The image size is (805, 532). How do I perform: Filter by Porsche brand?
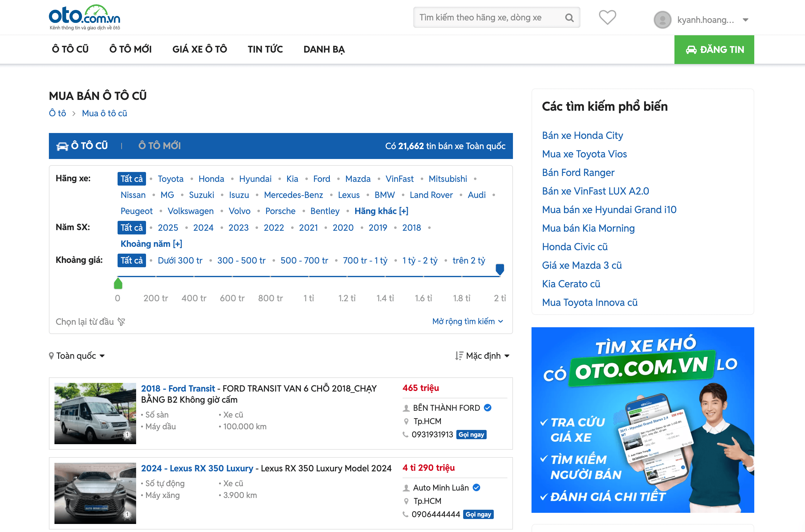280,211
